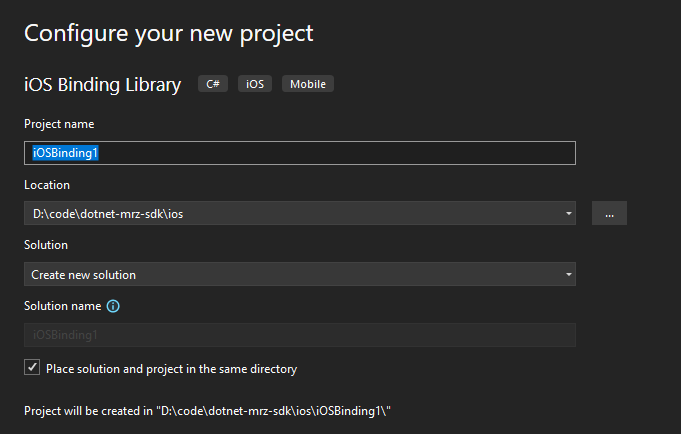Click the "Solution" field label
The height and width of the screenshot is (434, 681).
click(x=46, y=245)
